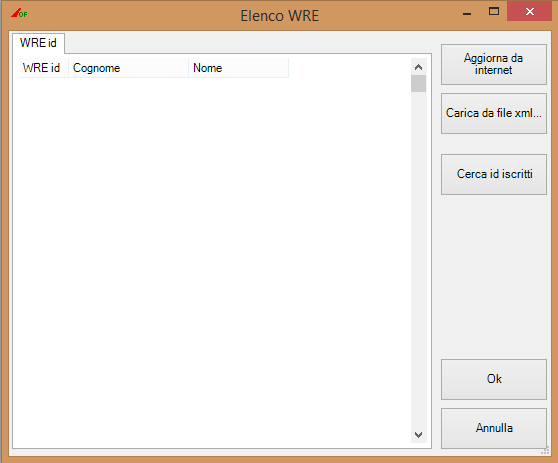Click the vertical scrollbar thumb
This screenshot has width=558, height=463.
(x=418, y=84)
